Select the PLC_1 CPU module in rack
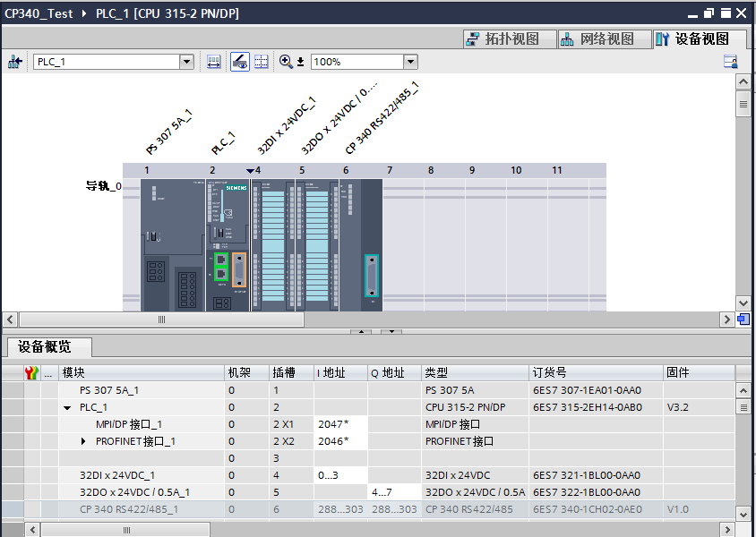 click(228, 245)
